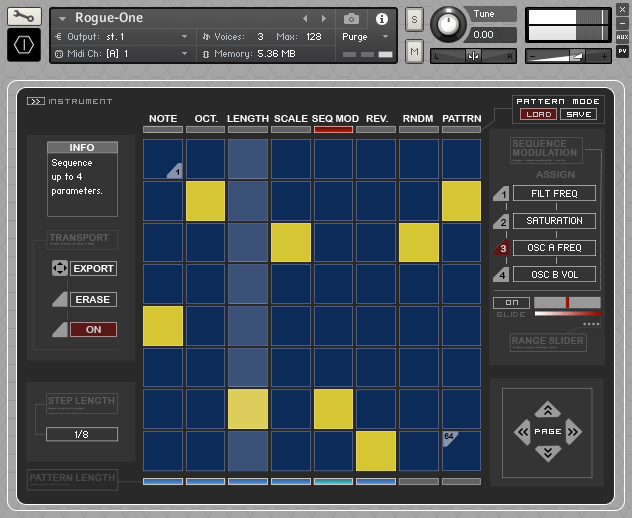This screenshot has width=632, height=518.
Task: Toggle the Mute M button
Action: tap(414, 50)
